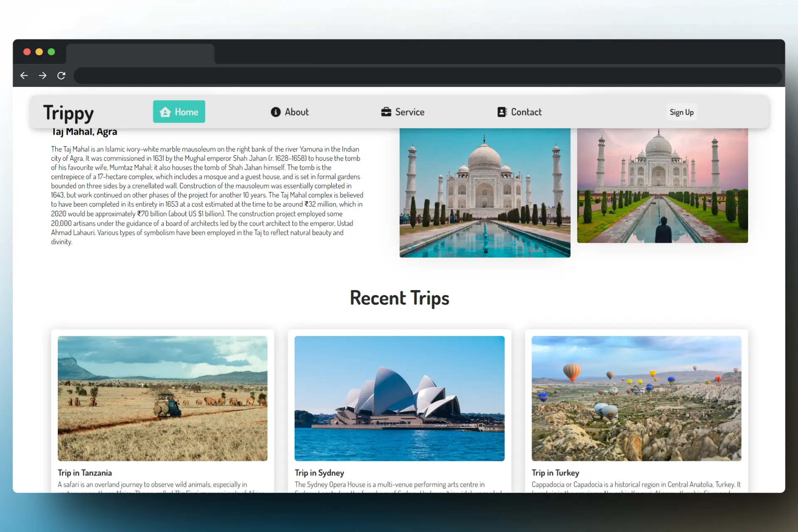Click the green maximize window dot
The height and width of the screenshot is (532, 798).
tap(51, 52)
